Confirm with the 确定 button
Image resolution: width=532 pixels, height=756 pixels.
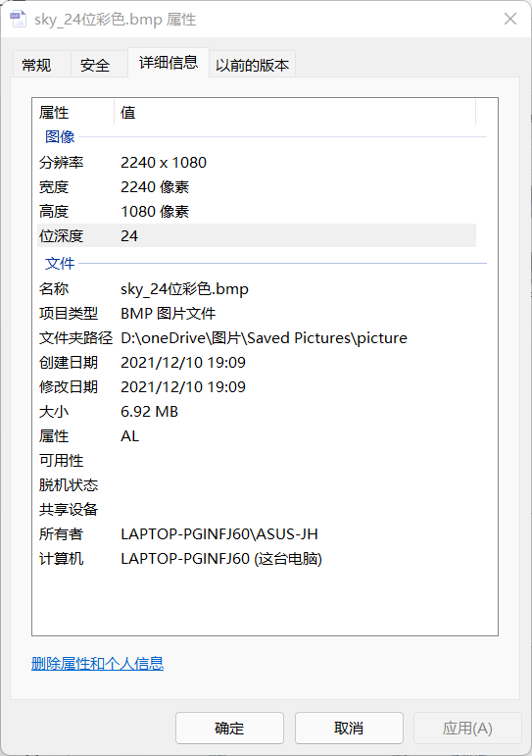[x=229, y=728]
